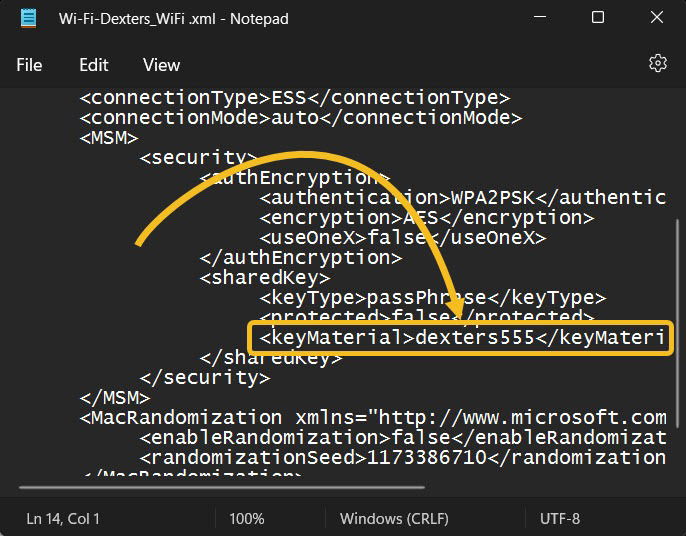Screen dimensions: 686x536
Task: Open Notepad settings gear icon
Action: [658, 63]
